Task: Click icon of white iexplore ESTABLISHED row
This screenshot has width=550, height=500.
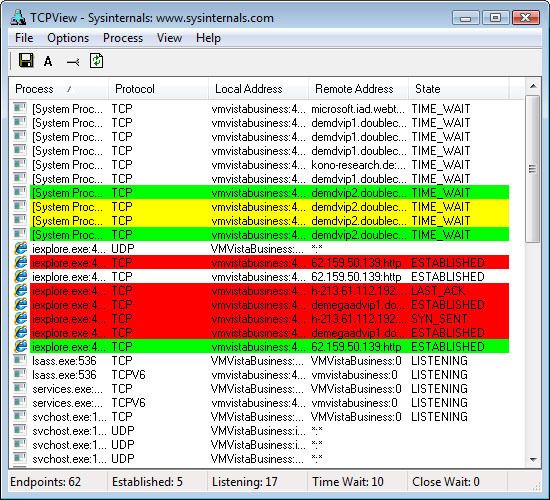Action: pos(21,276)
